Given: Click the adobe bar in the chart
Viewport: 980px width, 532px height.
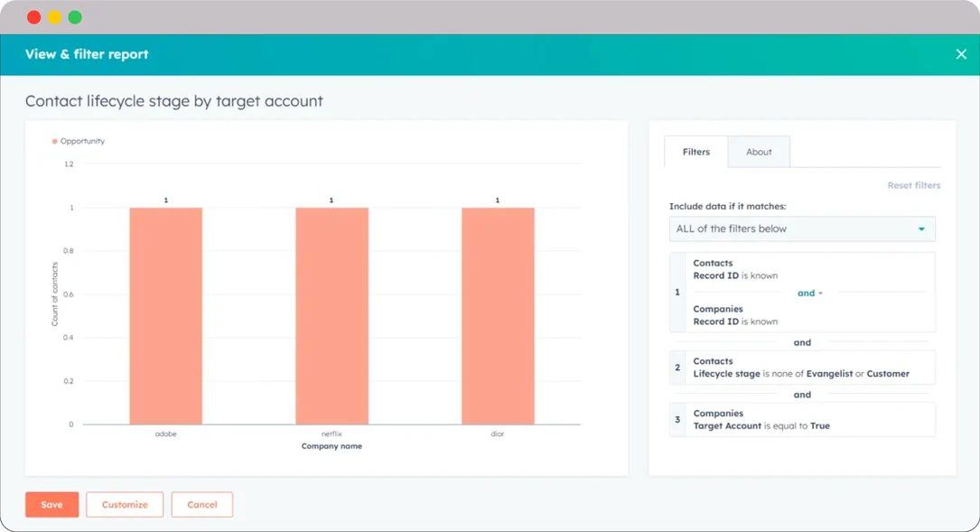Looking at the screenshot, I should coord(165,316).
